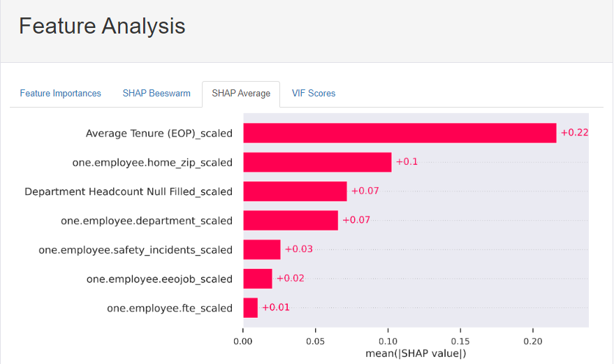Screen dimensions: 614x364
Task: Click the one.employee.eeojob_scaled bar
Action: tap(257, 279)
